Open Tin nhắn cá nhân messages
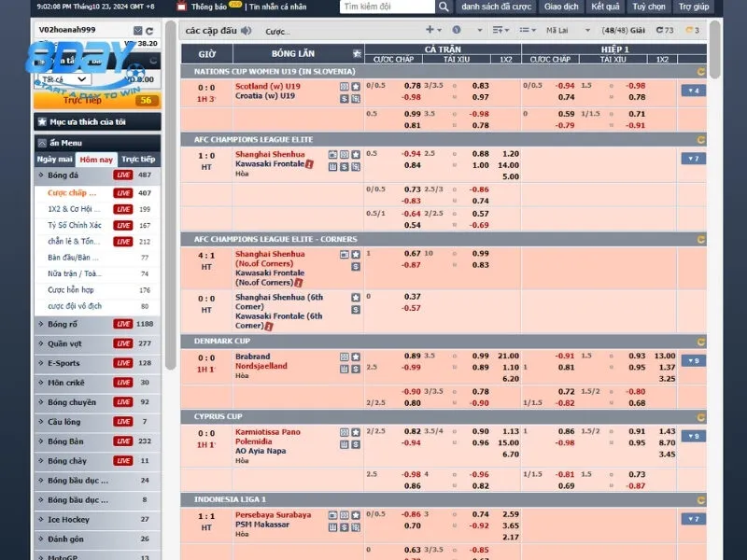The width and height of the screenshot is (747, 560). [x=277, y=7]
